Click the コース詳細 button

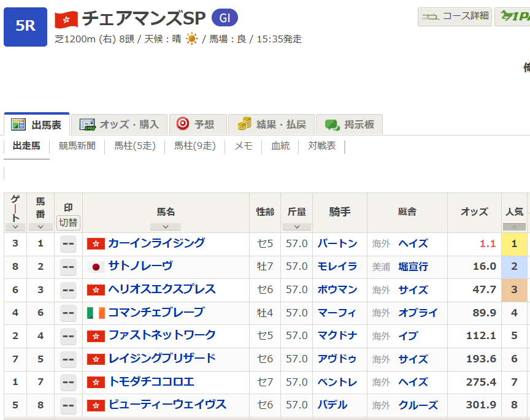(455, 17)
